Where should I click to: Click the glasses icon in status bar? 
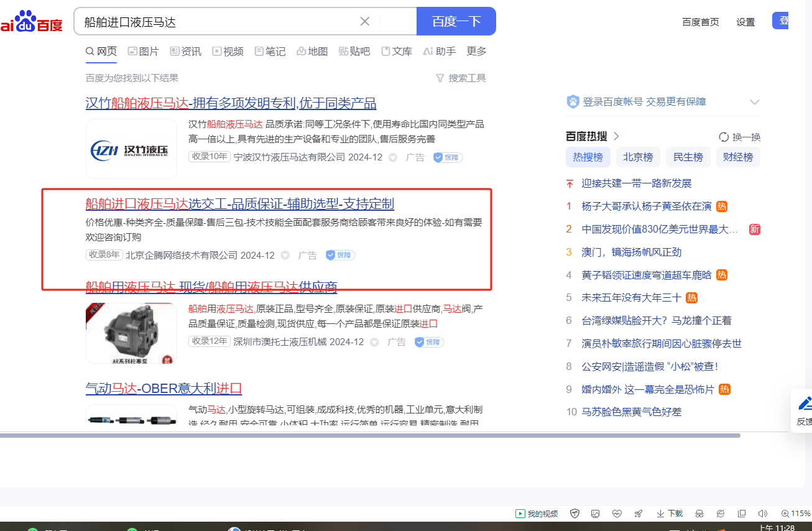tap(699, 514)
